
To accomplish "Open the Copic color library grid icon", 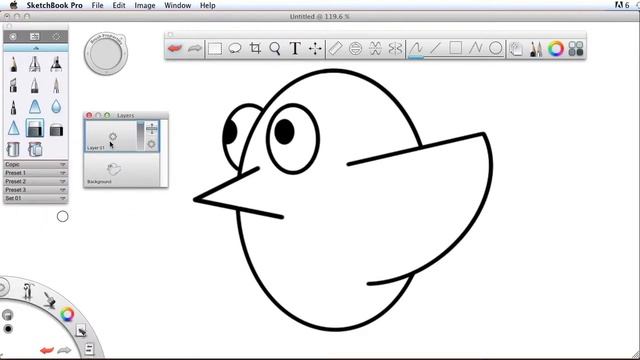I will 576,49.
